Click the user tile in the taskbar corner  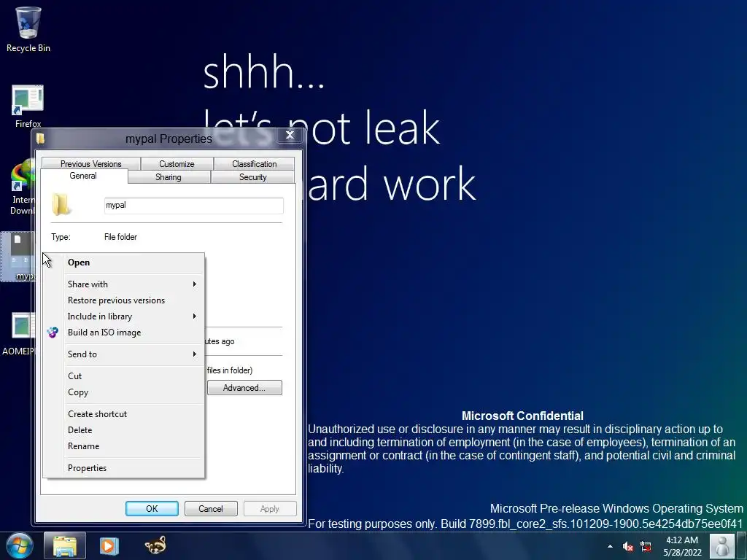pyautogui.click(x=722, y=545)
